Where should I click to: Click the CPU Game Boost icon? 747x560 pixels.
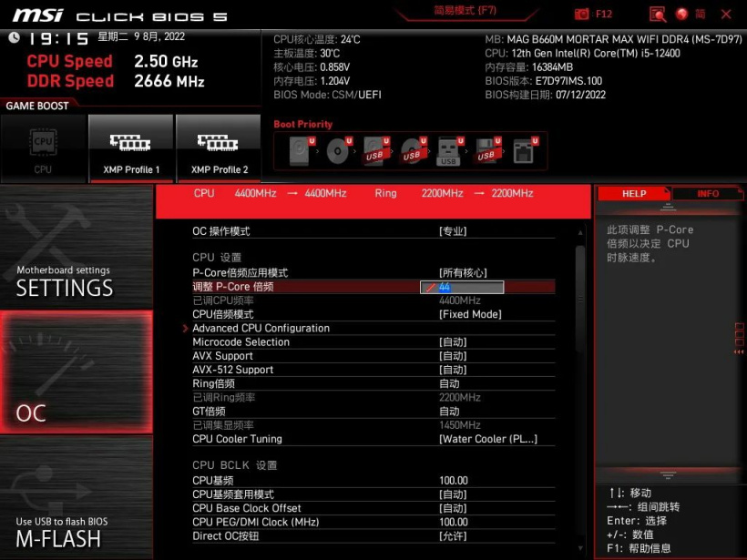tap(43, 148)
